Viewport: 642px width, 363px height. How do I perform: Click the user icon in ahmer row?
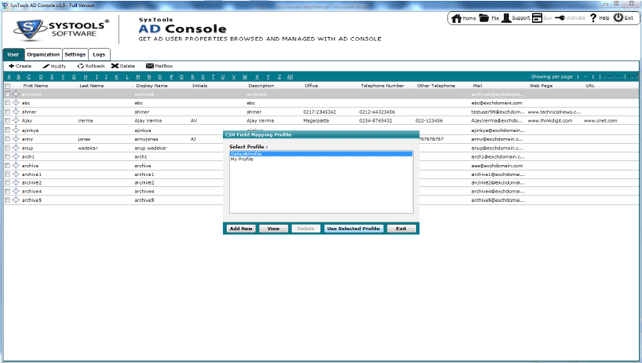16,112
